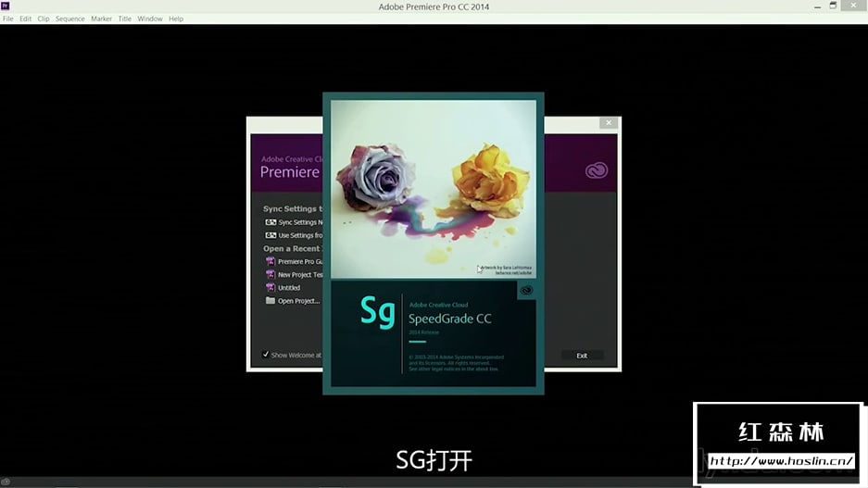This screenshot has height=488, width=868.
Task: Open the Sequence menu
Action: pos(69,19)
